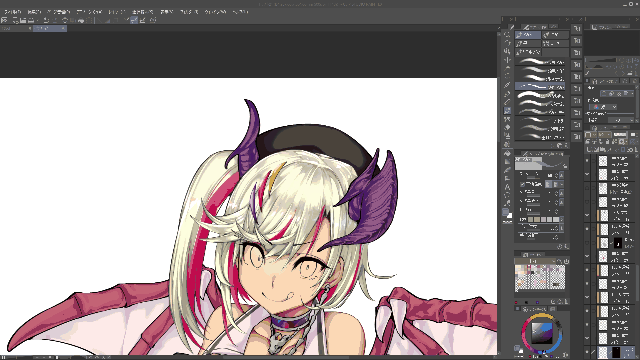The image size is (640, 360).
Task: Open the レイヤー (Layer) menu
Action: click(x=117, y=12)
